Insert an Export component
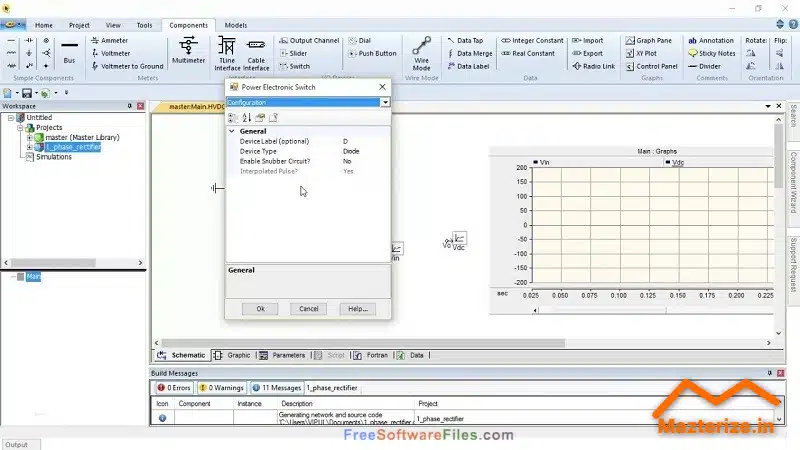Viewport: 800px width, 450px height. point(588,53)
